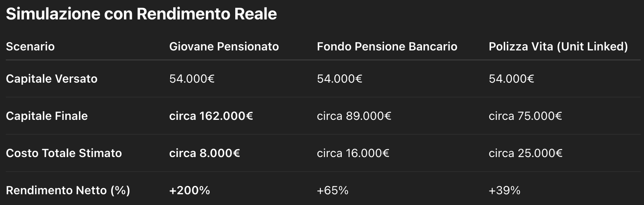
Task: Click the '+39%' return value
Action: (x=505, y=190)
